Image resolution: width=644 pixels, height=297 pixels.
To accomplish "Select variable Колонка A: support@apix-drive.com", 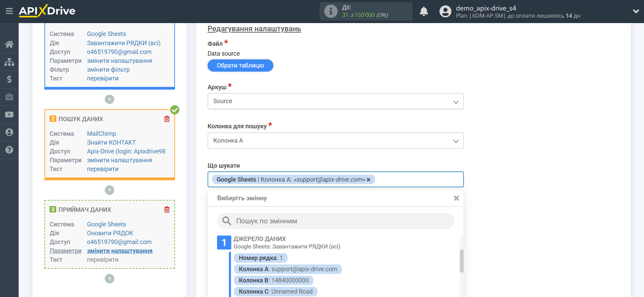I will tap(288, 269).
